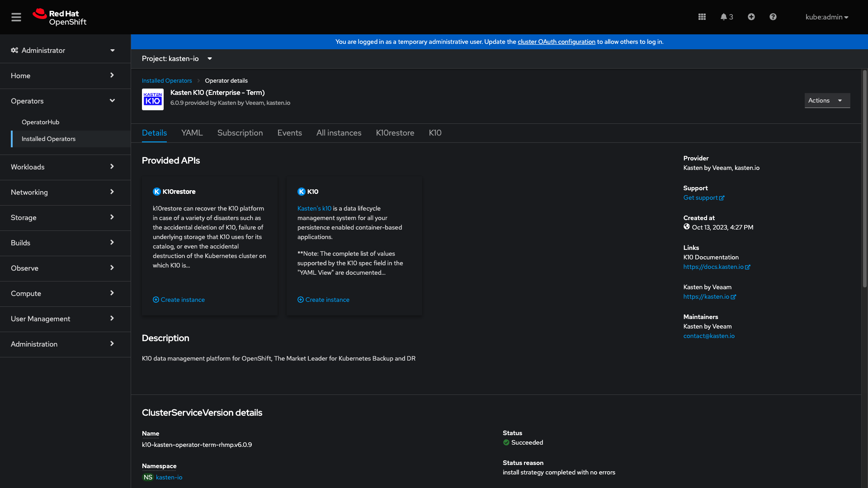Select Installed Operators in the sidebar
Viewport: 868px width, 488px height.
(71, 139)
